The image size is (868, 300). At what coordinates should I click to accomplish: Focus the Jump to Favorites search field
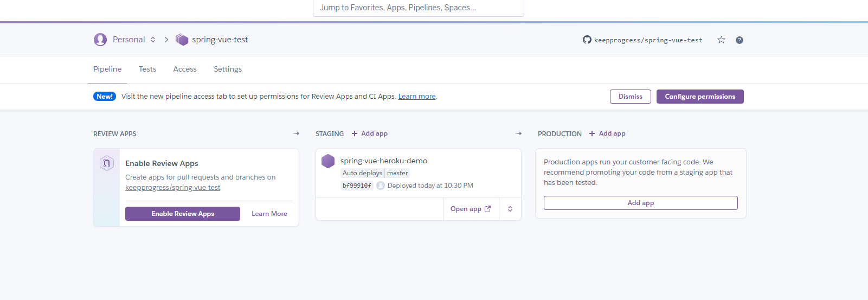[x=419, y=8]
